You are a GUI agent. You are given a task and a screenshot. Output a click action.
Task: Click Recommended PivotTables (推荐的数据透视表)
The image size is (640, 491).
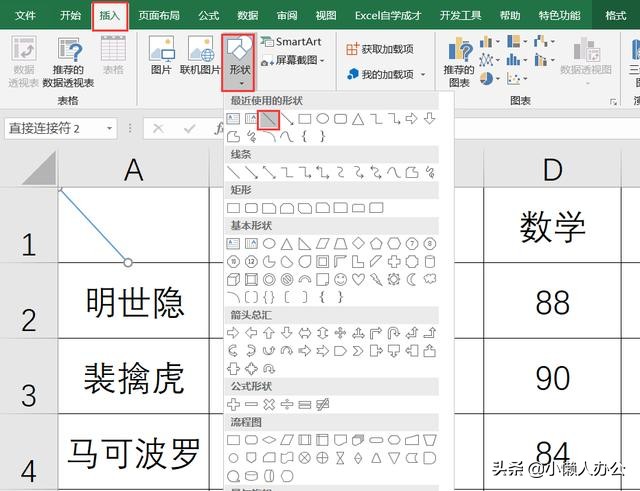69,62
